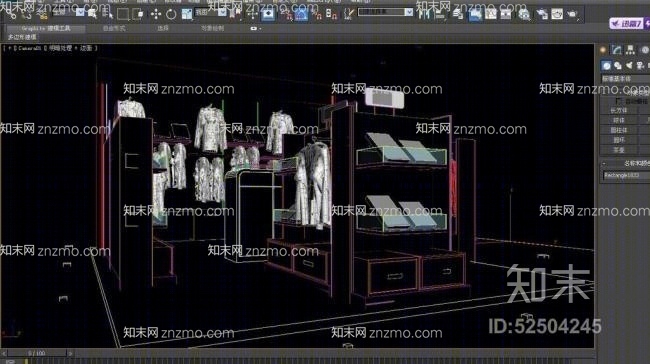Open the Standard Primitives dropdown

click(625, 78)
